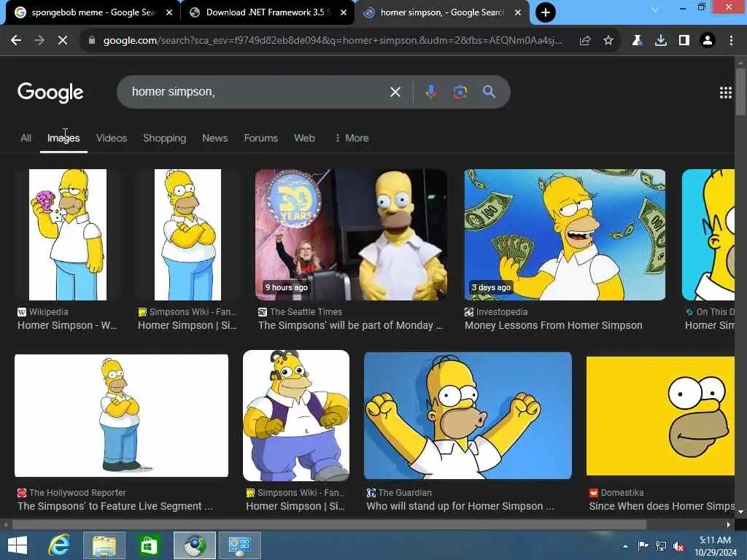Open the Windows Start button
The image size is (747, 560).
(18, 545)
